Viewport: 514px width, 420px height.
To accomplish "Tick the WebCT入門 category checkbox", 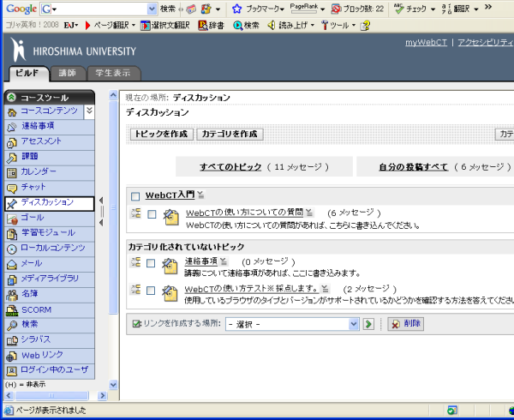I will click(x=135, y=196).
